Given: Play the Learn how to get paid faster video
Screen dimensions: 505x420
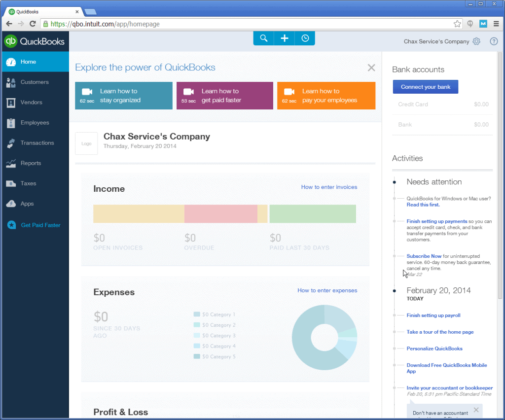Looking at the screenshot, I should tap(225, 96).
